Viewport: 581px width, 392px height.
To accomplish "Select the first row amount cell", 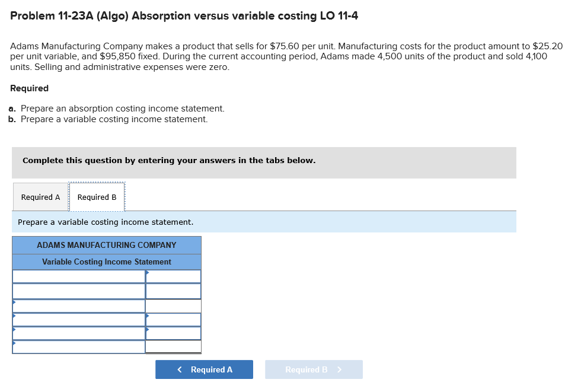I will (x=173, y=276).
